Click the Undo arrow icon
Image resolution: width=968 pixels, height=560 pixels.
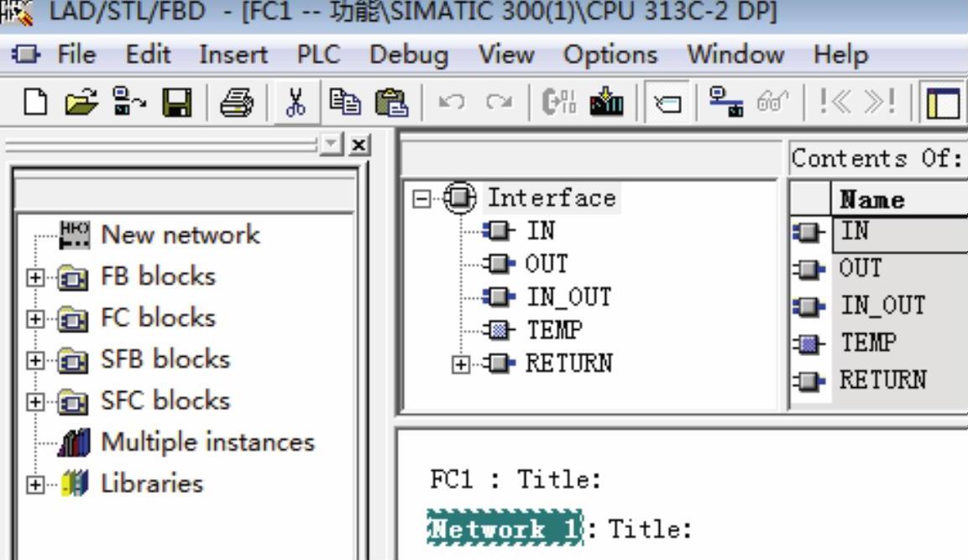pos(452,102)
